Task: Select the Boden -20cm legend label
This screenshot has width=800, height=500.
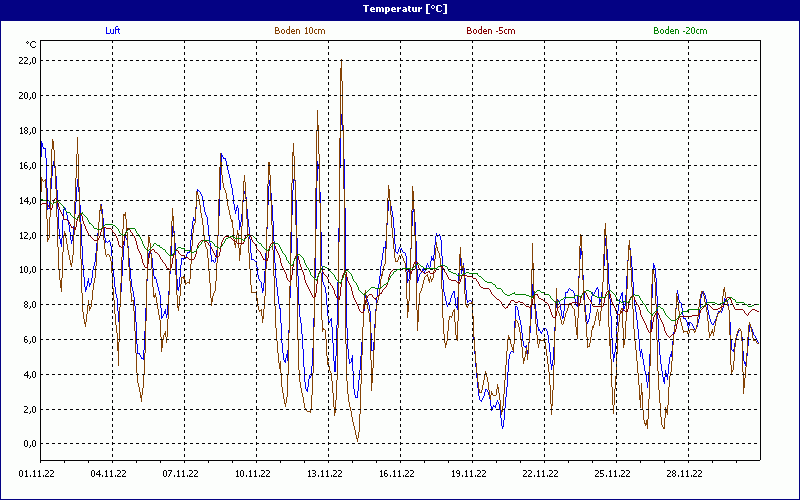Action: 680,31
